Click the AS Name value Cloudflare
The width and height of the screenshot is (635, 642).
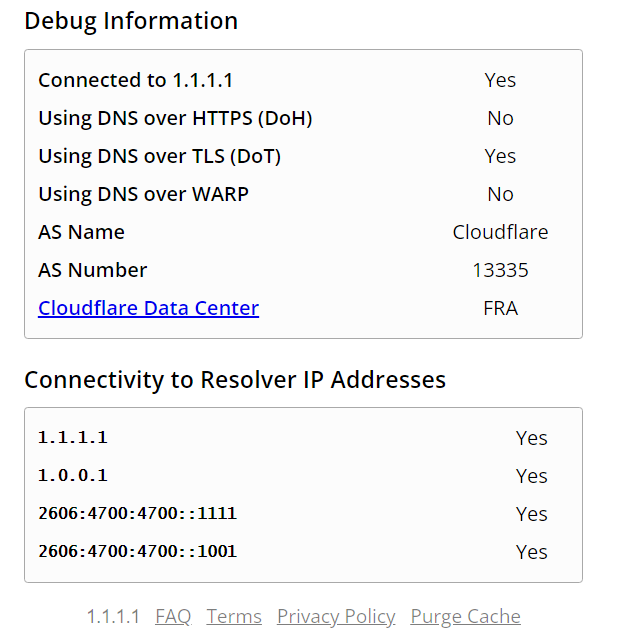(x=500, y=232)
